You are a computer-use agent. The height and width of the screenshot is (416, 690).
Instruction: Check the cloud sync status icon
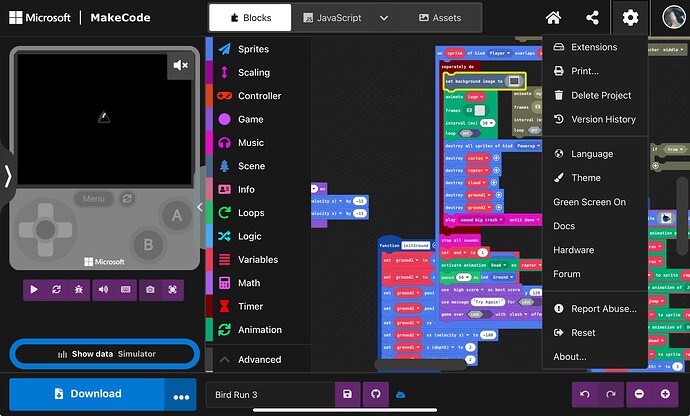click(x=400, y=394)
